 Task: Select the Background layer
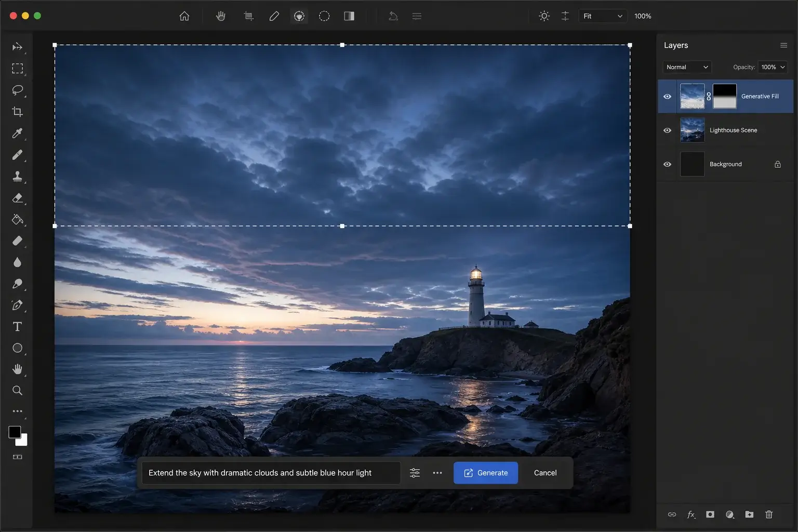click(726, 164)
